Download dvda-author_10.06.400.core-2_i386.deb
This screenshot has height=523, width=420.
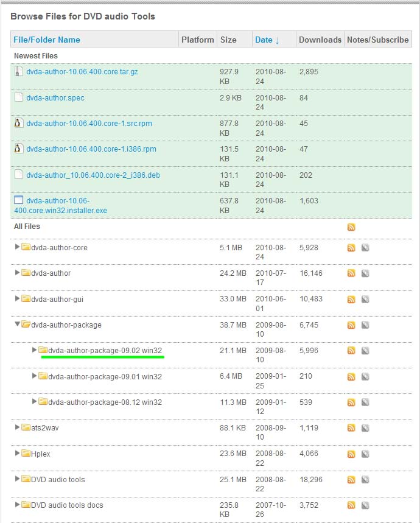click(93, 175)
